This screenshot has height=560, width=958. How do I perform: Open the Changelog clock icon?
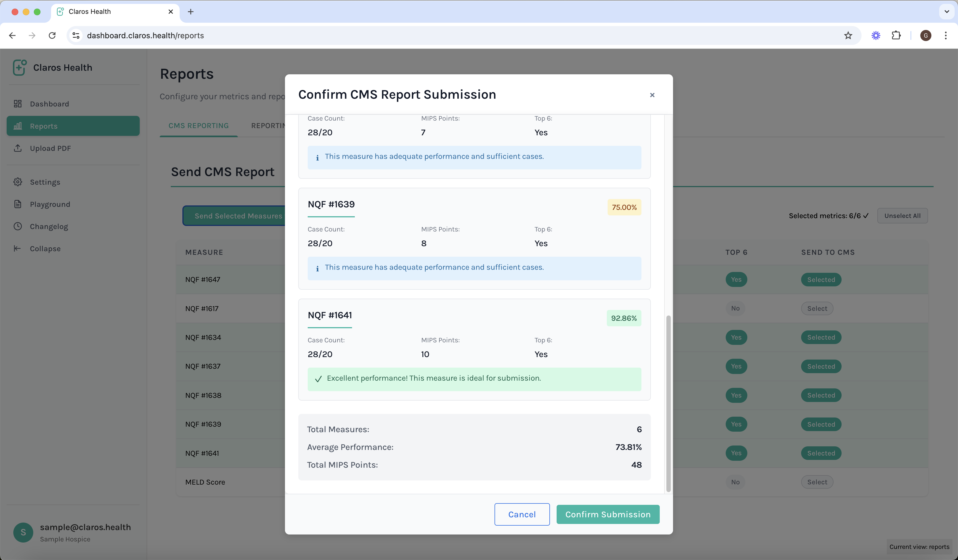tap(17, 226)
